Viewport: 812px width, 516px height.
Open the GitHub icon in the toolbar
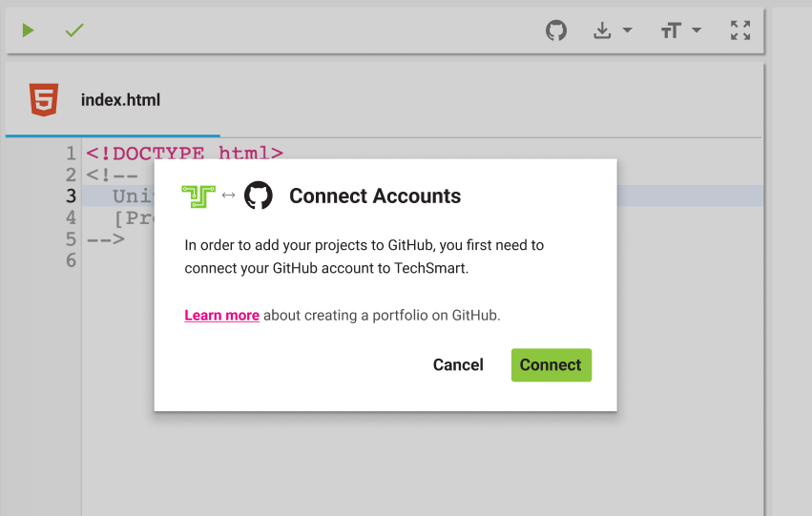(556, 31)
